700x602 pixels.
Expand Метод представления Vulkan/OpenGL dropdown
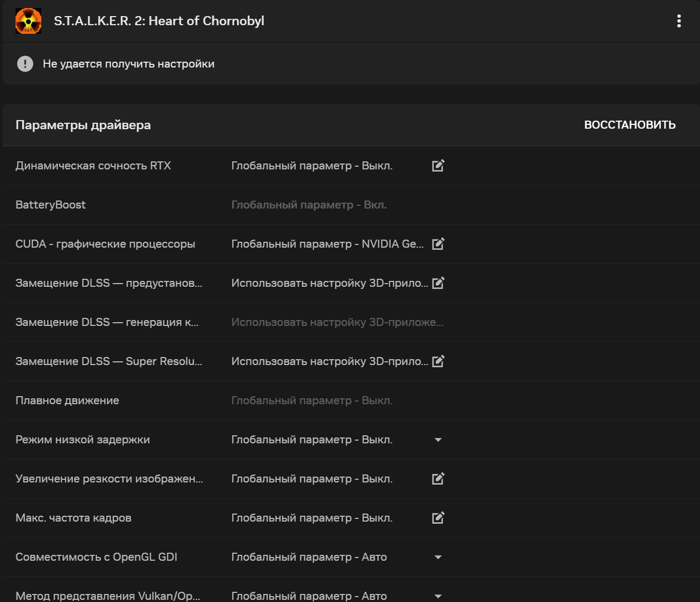[438, 596]
